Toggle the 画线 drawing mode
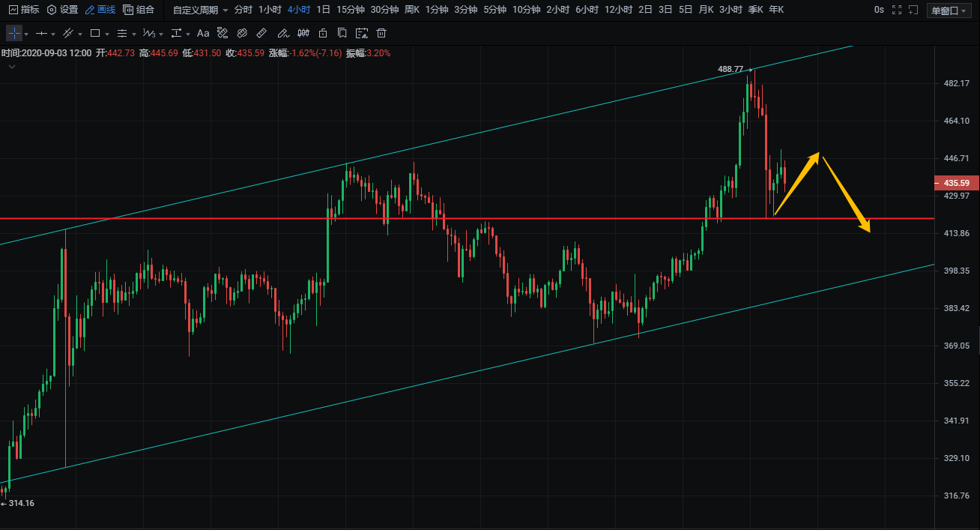The height and width of the screenshot is (530, 980). click(100, 10)
